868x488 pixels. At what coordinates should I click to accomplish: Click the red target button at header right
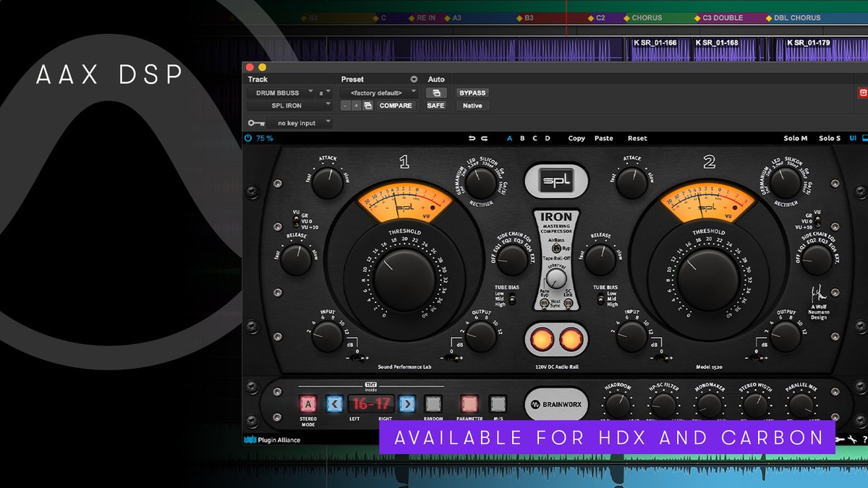862,93
